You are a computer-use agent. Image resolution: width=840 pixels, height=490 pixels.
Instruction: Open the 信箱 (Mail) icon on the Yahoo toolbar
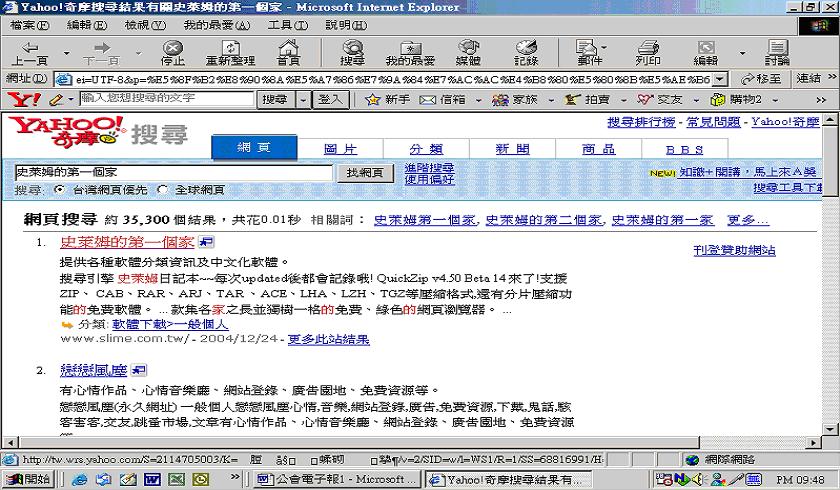click(442, 99)
